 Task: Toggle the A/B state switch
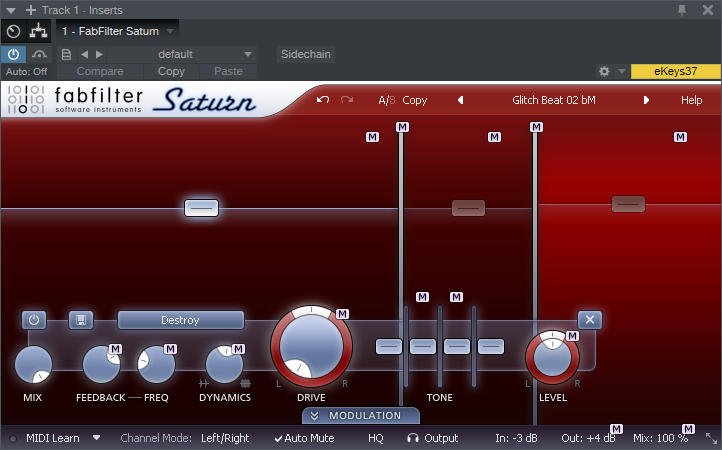click(387, 100)
